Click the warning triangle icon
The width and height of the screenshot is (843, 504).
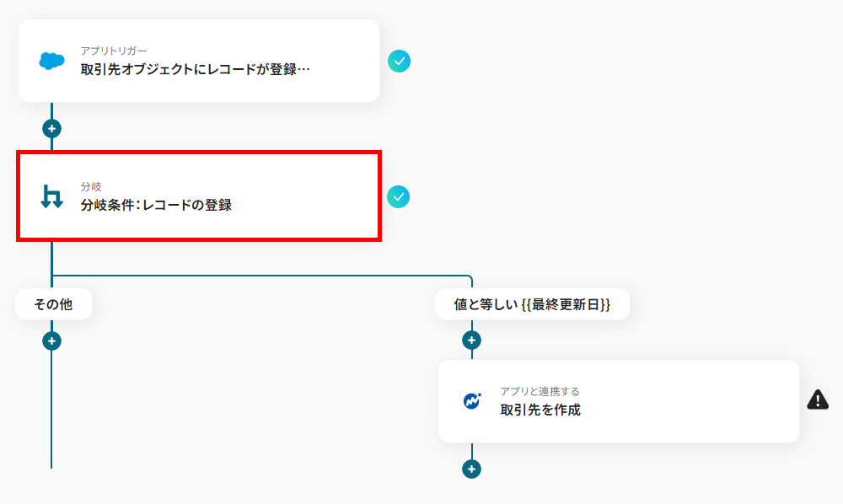coord(818,400)
